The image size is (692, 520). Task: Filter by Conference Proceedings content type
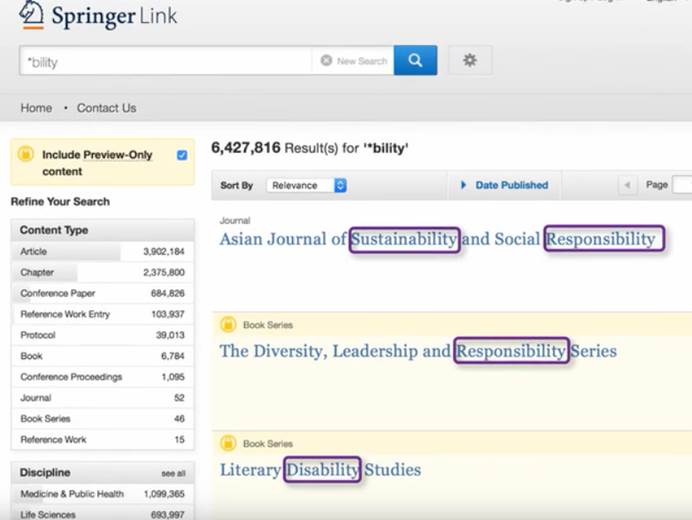tap(102, 377)
